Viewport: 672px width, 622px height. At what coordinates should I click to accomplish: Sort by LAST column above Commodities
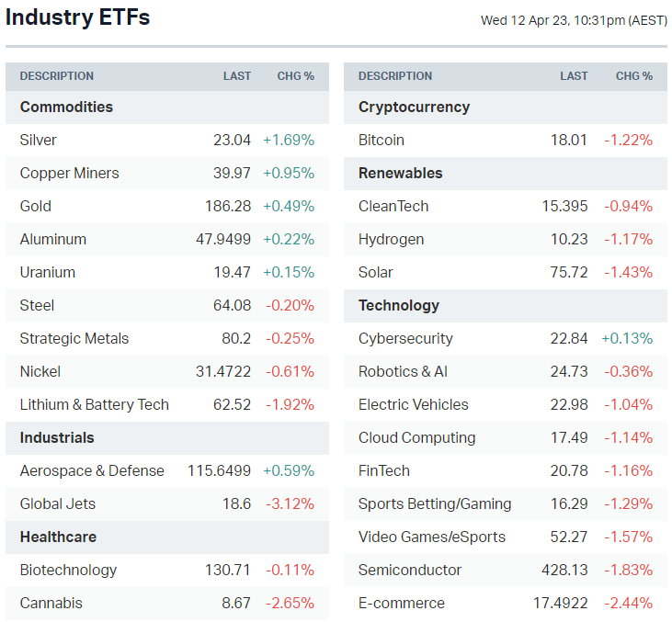tap(237, 76)
